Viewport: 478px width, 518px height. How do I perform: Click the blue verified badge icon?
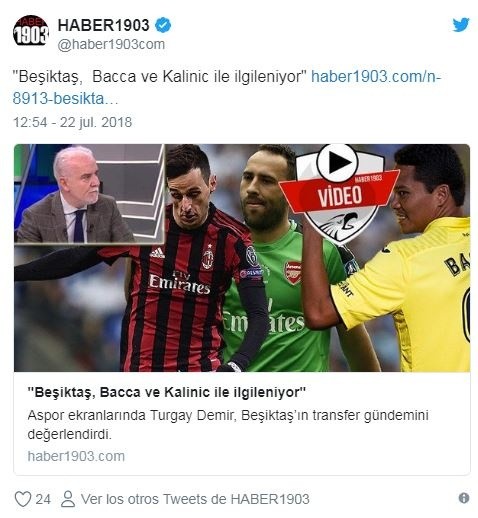pyautogui.click(x=163, y=26)
